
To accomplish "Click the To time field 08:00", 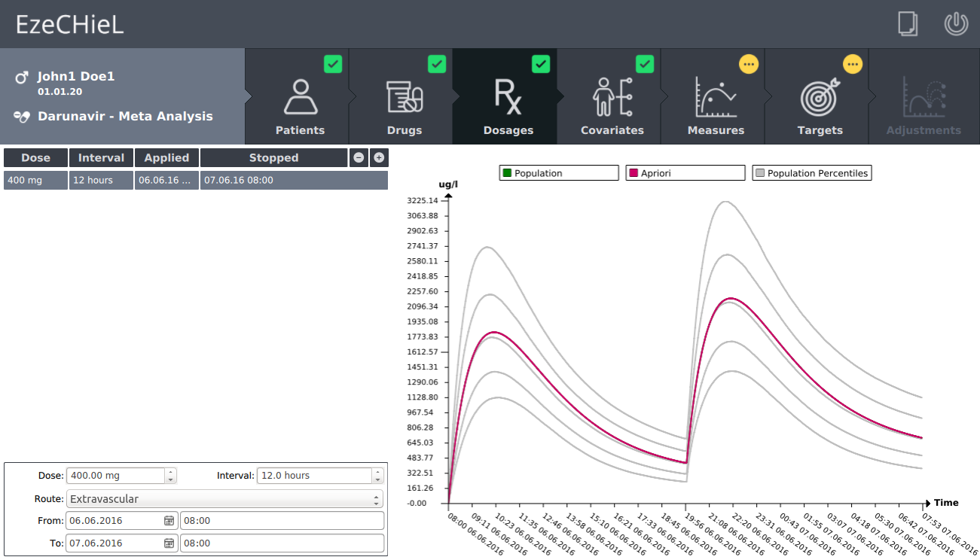I will point(282,543).
